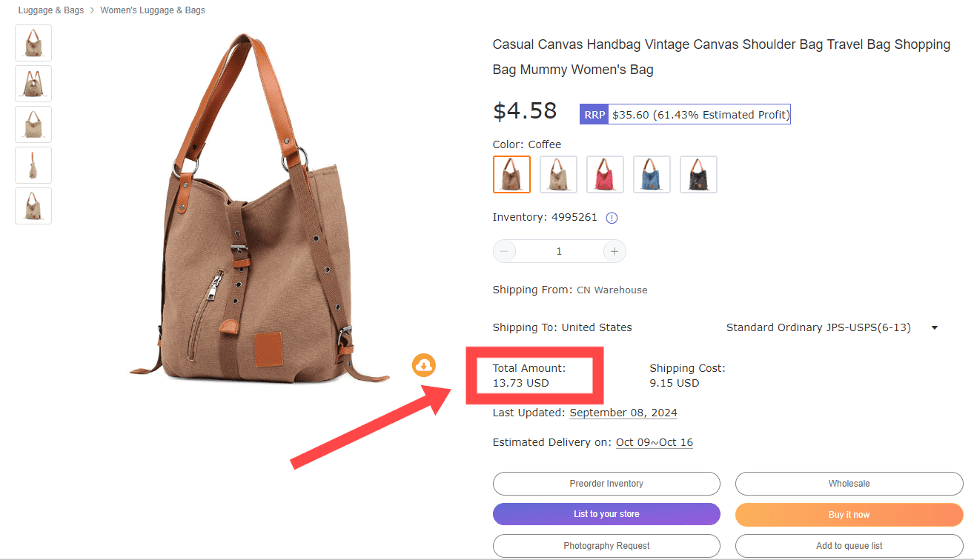
Task: Open the Wholesale option
Action: point(849,484)
